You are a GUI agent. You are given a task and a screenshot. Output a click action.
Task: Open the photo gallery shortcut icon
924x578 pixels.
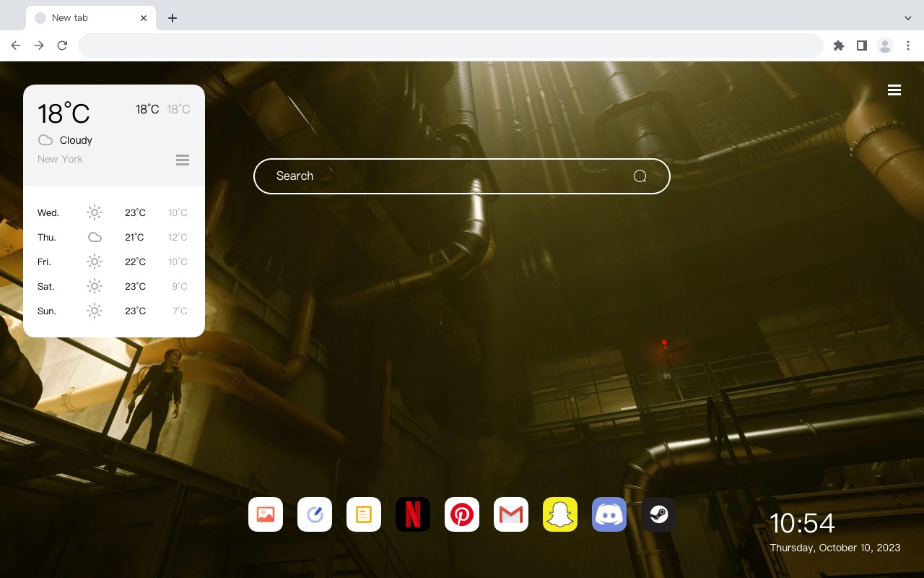click(x=266, y=514)
